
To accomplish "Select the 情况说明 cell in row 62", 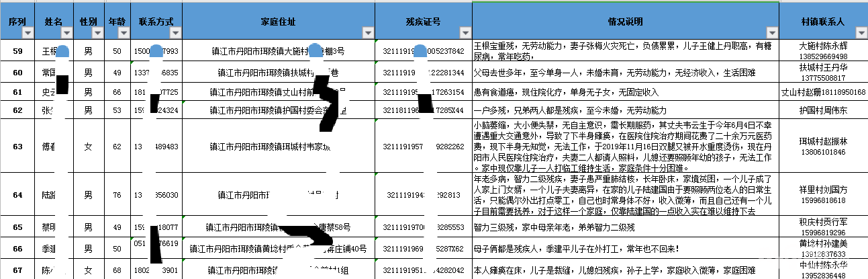I will click(626, 110).
